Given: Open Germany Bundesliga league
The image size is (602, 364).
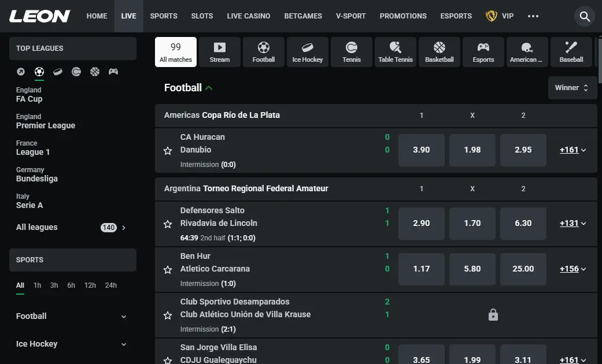Looking at the screenshot, I should [37, 174].
